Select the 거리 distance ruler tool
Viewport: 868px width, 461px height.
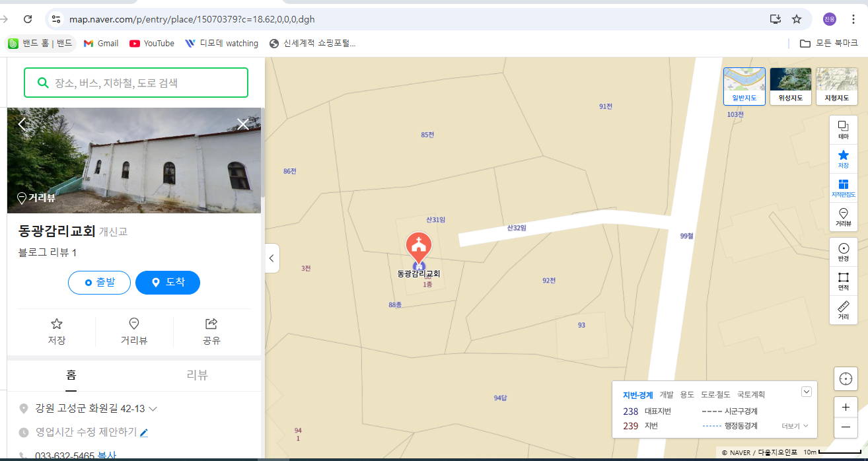click(843, 310)
